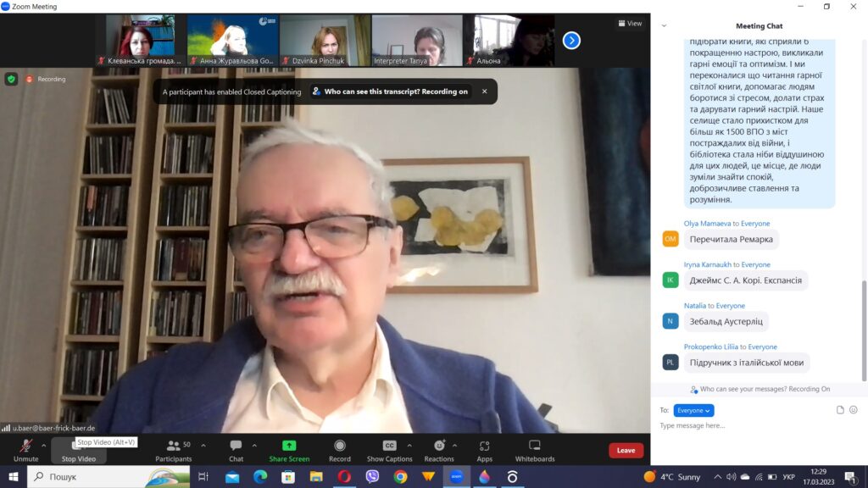Image resolution: width=868 pixels, height=488 pixels.
Task: Open the Everyone recipient dropdown
Action: click(x=693, y=410)
